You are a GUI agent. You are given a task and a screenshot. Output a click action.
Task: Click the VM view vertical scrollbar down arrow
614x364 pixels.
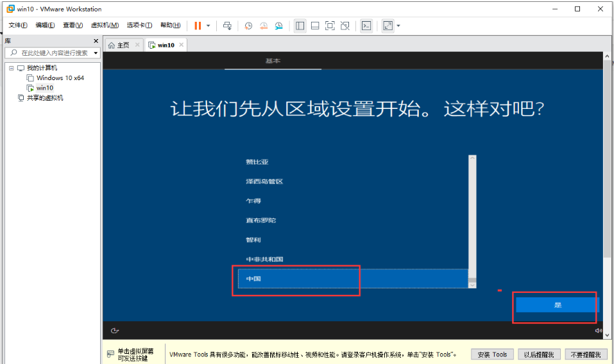(x=607, y=335)
